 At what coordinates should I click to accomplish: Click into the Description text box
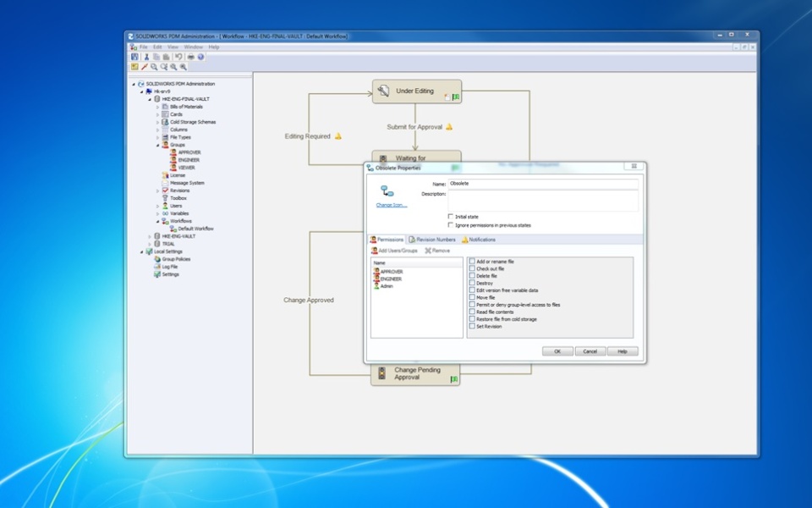click(543, 201)
